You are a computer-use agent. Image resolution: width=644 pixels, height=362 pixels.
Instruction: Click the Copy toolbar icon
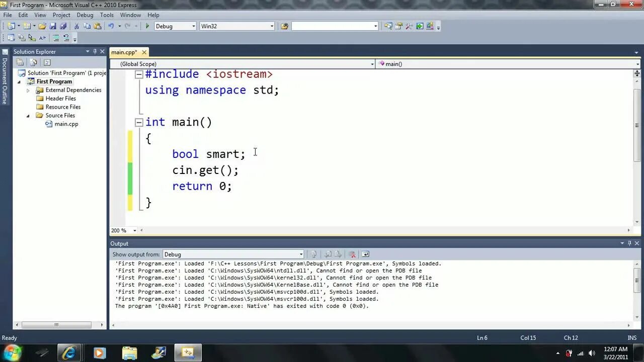point(87,26)
